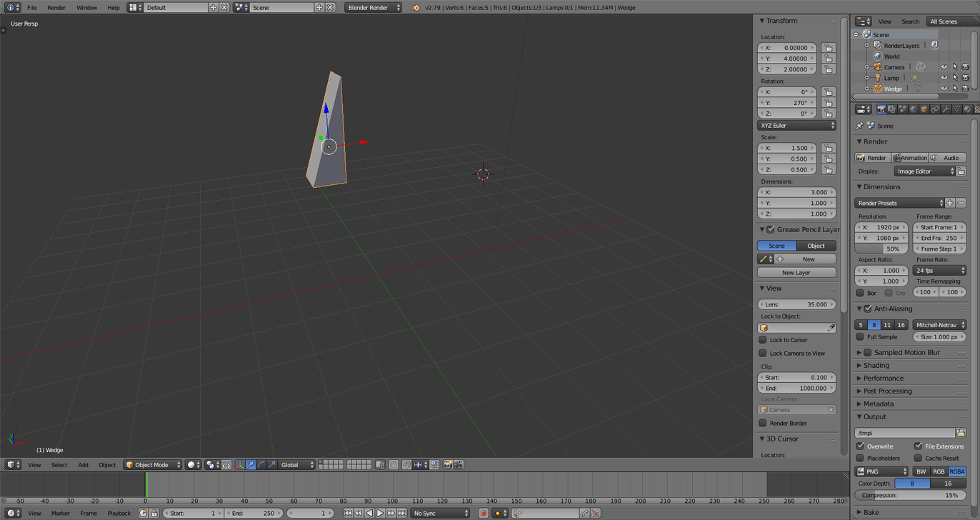This screenshot has height=520, width=980.
Task: Click the World properties globe icon
Action: pyautogui.click(x=913, y=109)
